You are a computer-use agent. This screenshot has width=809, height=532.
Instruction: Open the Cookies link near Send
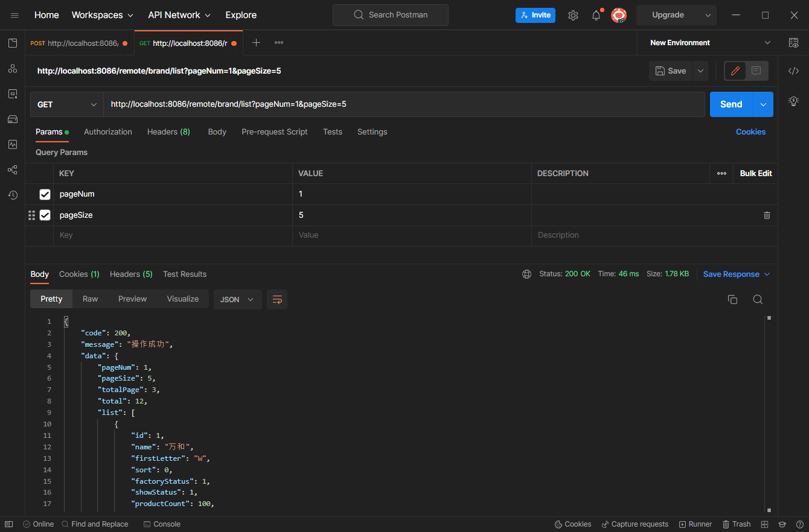point(750,131)
